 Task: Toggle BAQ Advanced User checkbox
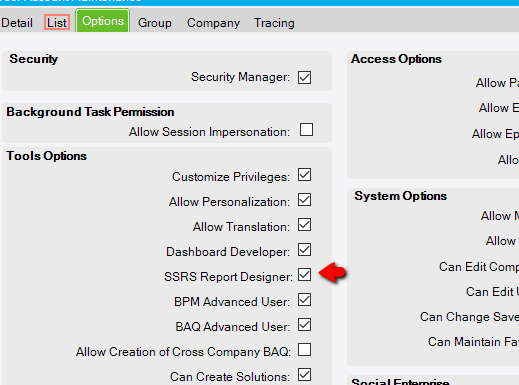(305, 325)
